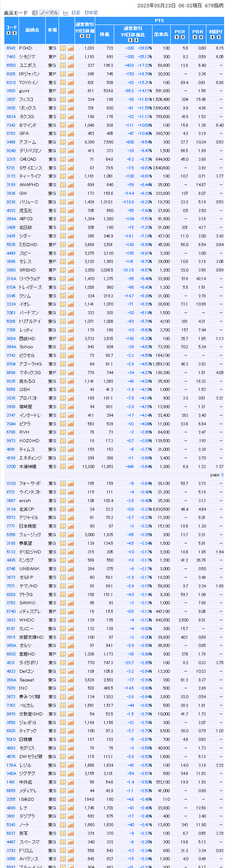Sort コード column ascending
Viewport: 231px width, 868px height.
[8, 33]
